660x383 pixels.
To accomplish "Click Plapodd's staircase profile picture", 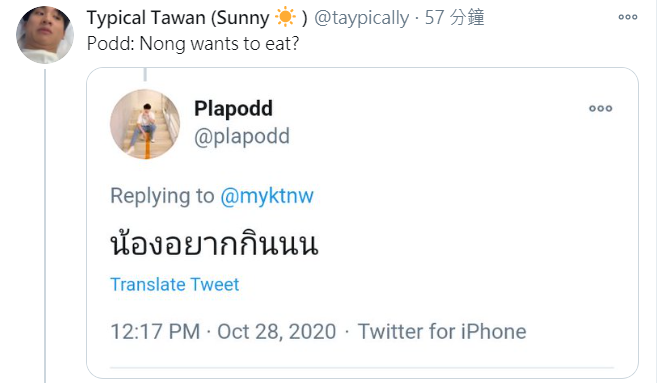I will pyautogui.click(x=145, y=124).
